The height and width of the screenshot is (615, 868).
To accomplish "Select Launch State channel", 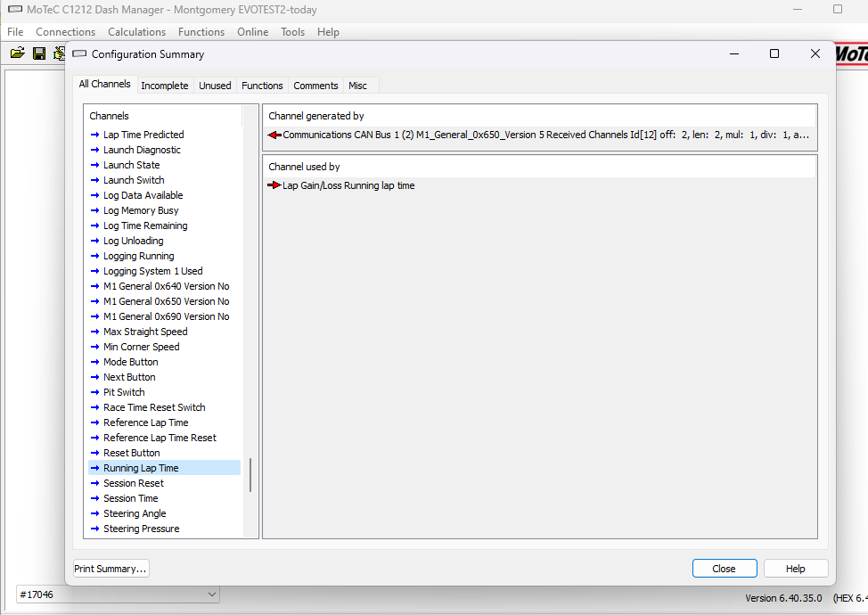I will [132, 165].
